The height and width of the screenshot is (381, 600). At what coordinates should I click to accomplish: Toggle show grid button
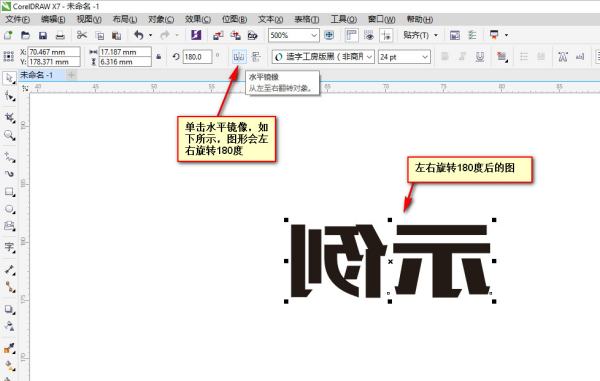coord(369,36)
